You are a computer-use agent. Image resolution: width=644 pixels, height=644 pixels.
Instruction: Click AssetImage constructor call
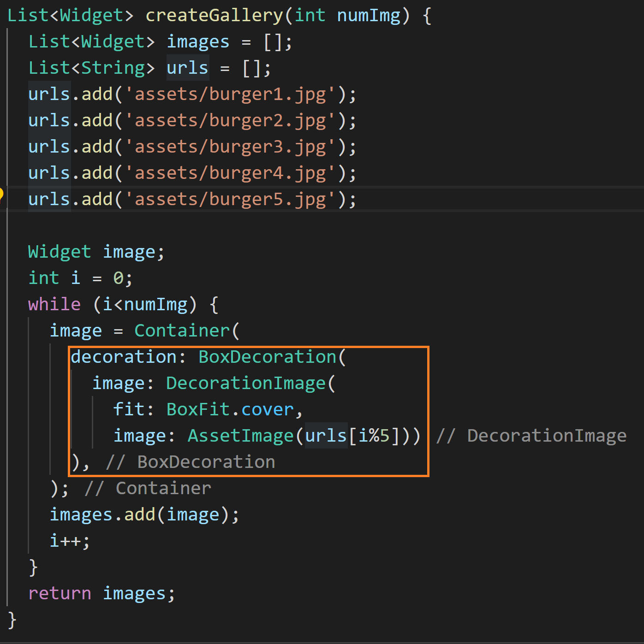pyautogui.click(x=240, y=436)
